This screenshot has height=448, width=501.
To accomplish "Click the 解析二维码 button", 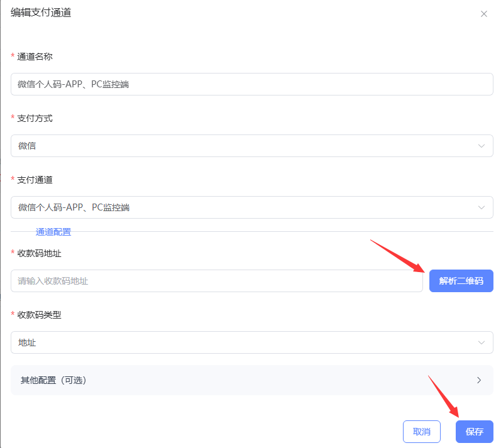I will [x=461, y=281].
